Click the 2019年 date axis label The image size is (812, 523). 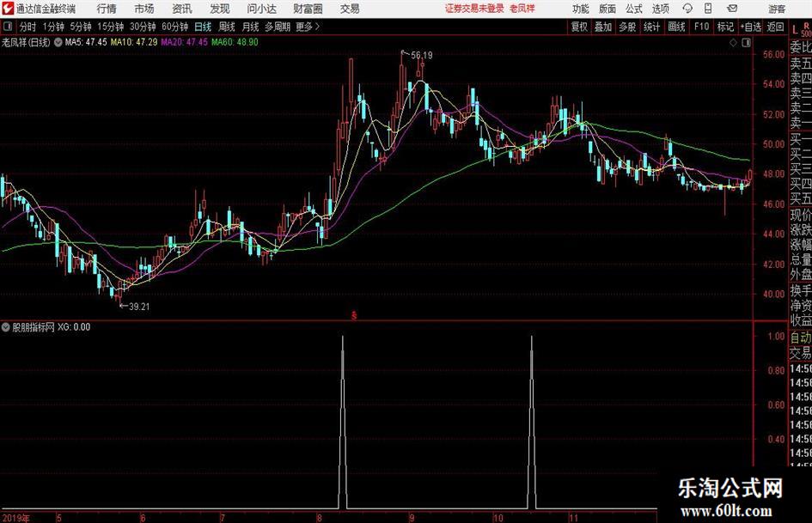tap(15, 518)
